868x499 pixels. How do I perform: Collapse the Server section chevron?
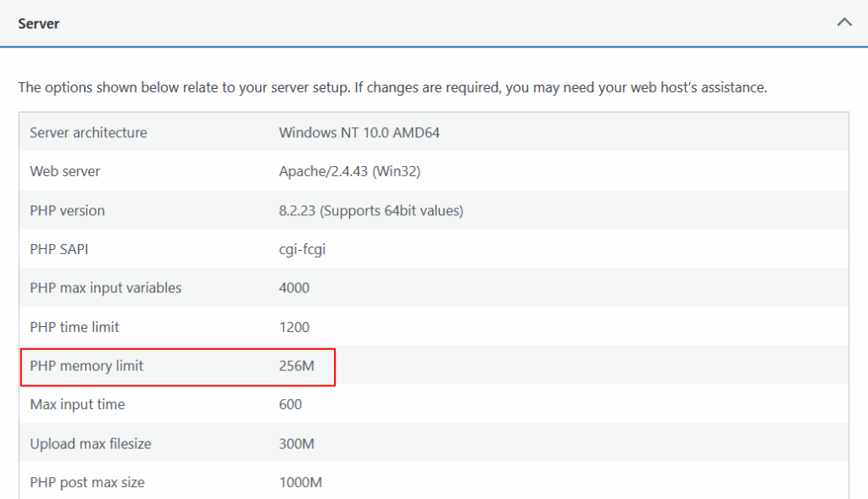click(x=843, y=23)
